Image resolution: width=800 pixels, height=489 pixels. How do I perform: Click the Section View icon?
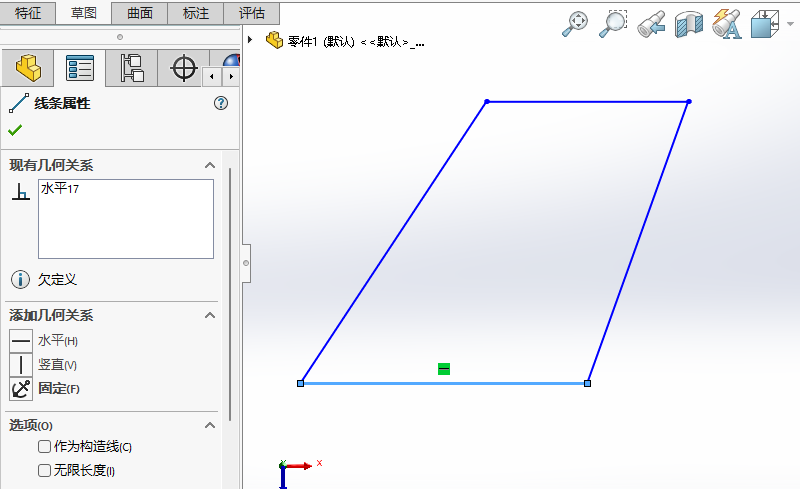click(689, 25)
